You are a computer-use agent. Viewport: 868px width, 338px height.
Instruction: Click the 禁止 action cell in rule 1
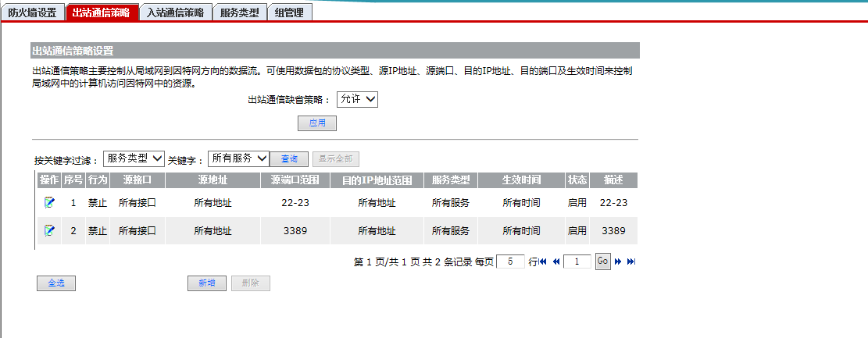point(98,202)
